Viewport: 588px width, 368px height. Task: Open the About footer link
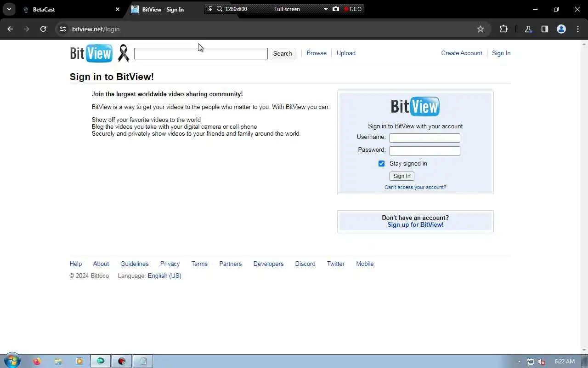(101, 264)
